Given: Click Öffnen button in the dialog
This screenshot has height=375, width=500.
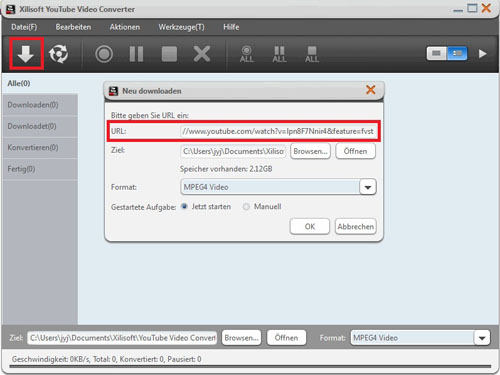Looking at the screenshot, I should pyautogui.click(x=355, y=151).
